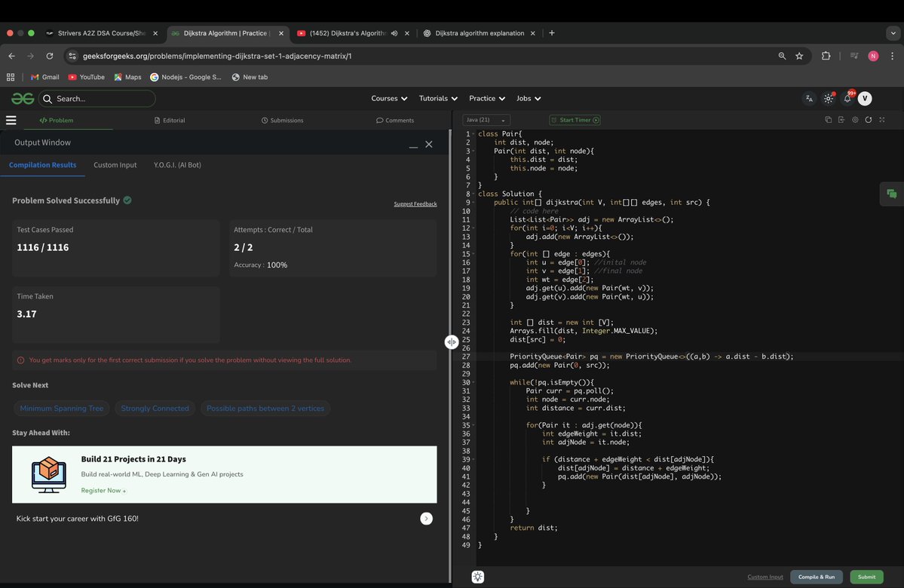Click the carousel next arrow
The height and width of the screenshot is (588, 904).
tap(426, 518)
